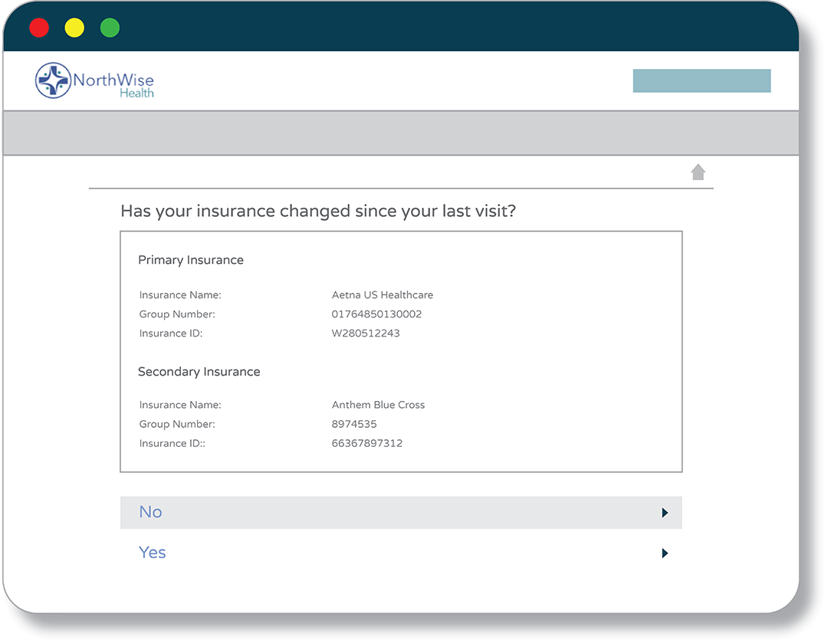
Task: Choose Yes for insurance changed
Action: click(153, 553)
